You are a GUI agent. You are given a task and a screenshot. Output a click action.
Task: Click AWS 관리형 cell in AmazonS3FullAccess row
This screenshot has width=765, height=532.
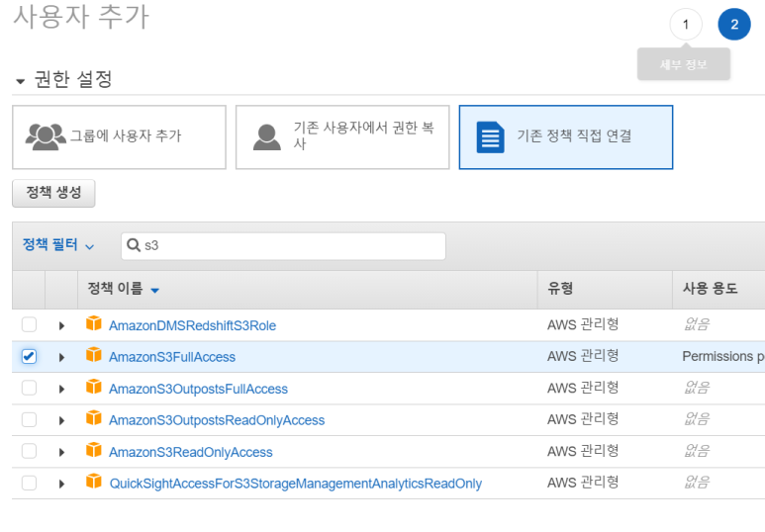pyautogui.click(x=583, y=356)
